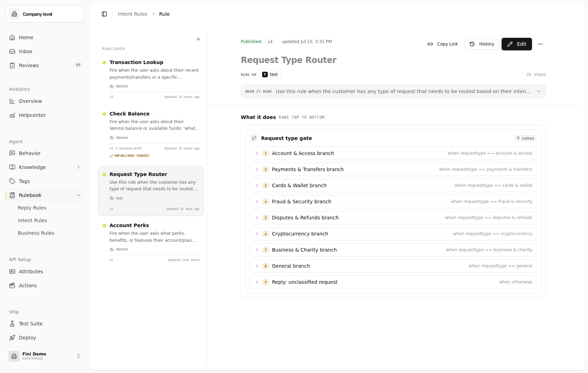The height and width of the screenshot is (373, 588).
Task: Go to Agent Behavior
Action: pos(45,153)
